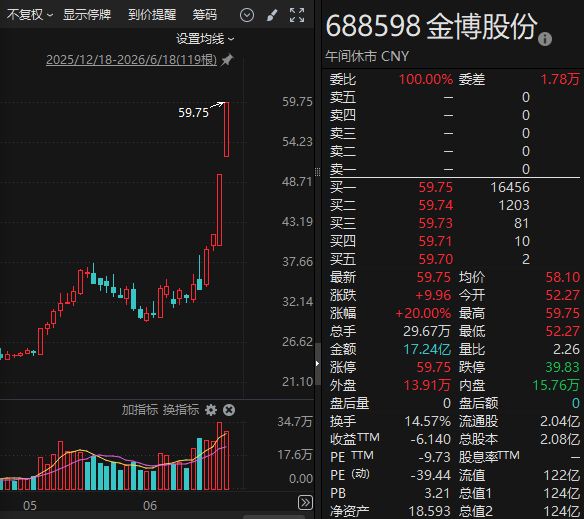Image resolution: width=584 pixels, height=519 pixels.
Task: Click 换指标 to switch indicator
Action: click(181, 409)
